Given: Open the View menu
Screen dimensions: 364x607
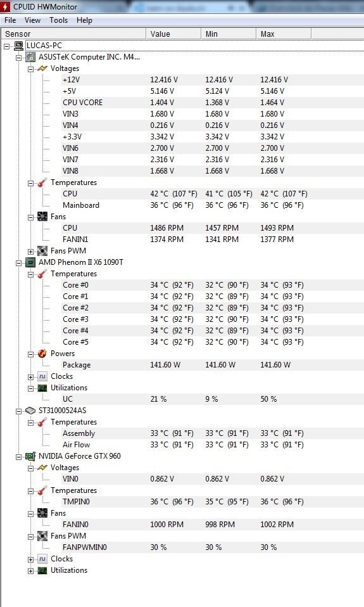Looking at the screenshot, I should (32, 20).
